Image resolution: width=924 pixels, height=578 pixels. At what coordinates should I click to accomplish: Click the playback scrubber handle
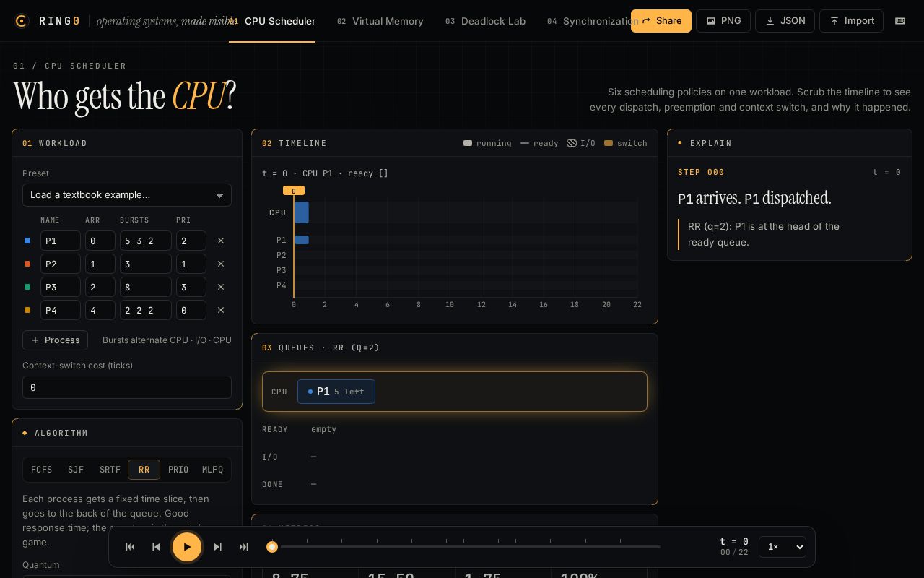click(272, 547)
